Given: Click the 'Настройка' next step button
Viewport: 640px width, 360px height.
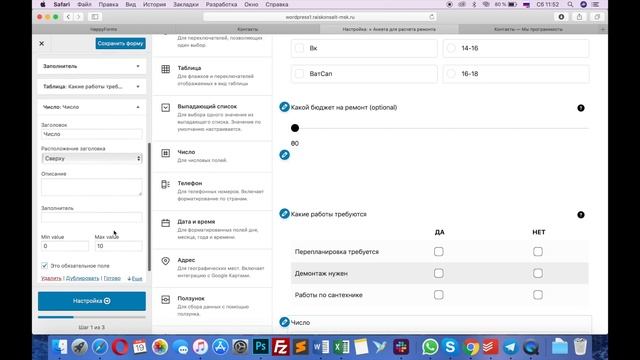Looking at the screenshot, I should tap(92, 301).
